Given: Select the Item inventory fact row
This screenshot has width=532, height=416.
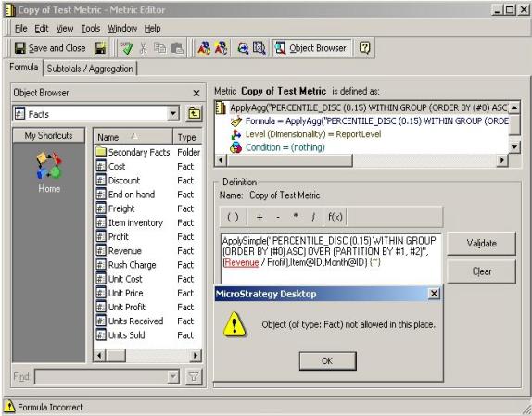Looking at the screenshot, I should coord(148,222).
